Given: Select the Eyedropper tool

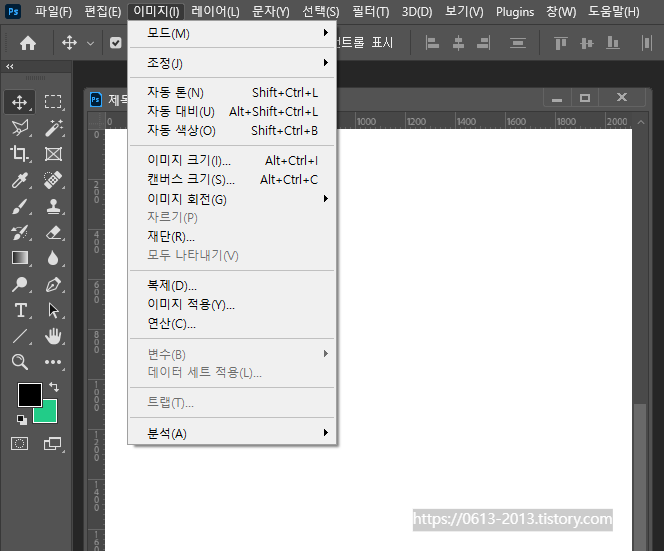Looking at the screenshot, I should (19, 180).
